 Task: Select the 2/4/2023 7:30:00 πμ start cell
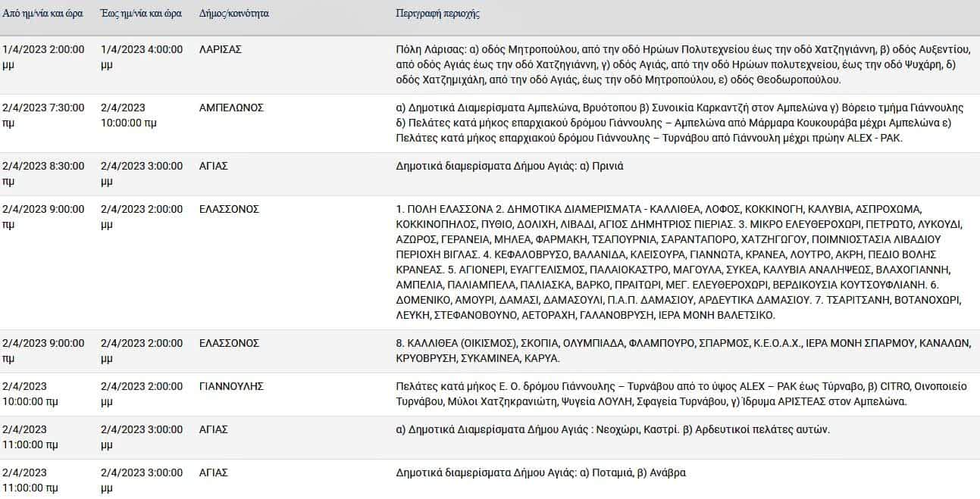pyautogui.click(x=43, y=115)
